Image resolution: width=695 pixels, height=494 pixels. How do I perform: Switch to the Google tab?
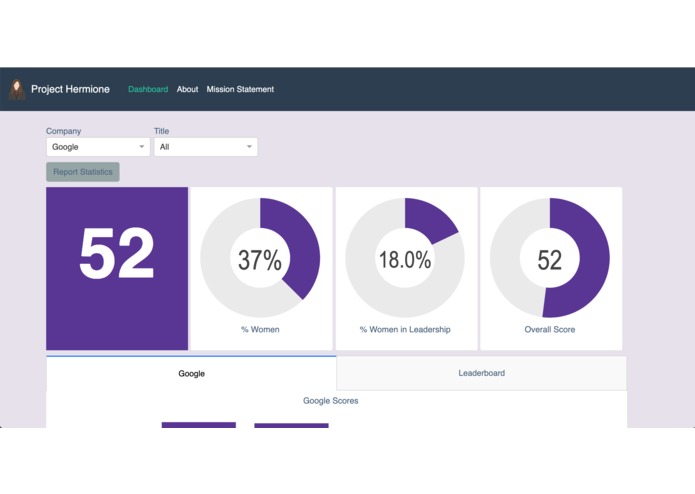tap(191, 373)
